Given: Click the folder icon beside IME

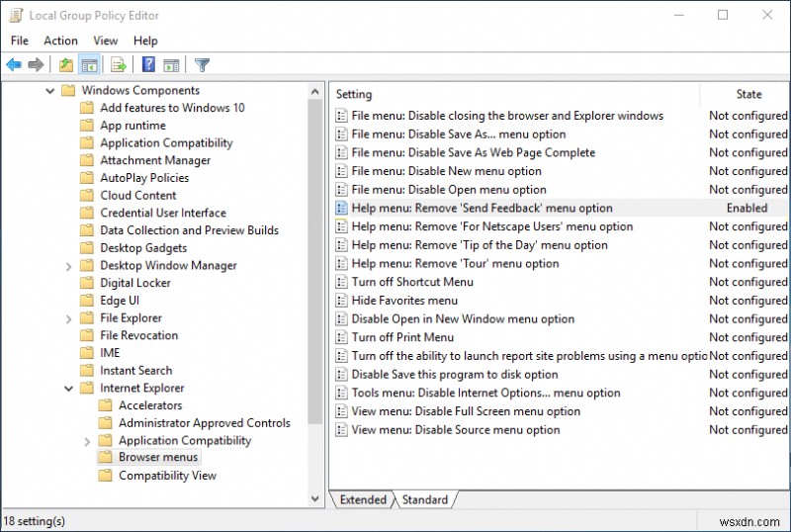Looking at the screenshot, I should click(87, 353).
